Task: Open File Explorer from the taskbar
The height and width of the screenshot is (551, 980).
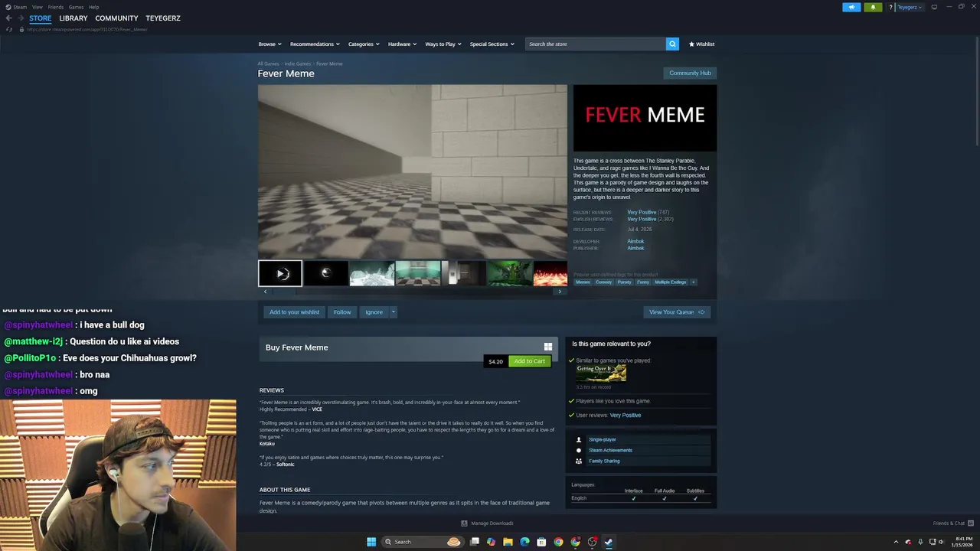Action: (x=508, y=542)
